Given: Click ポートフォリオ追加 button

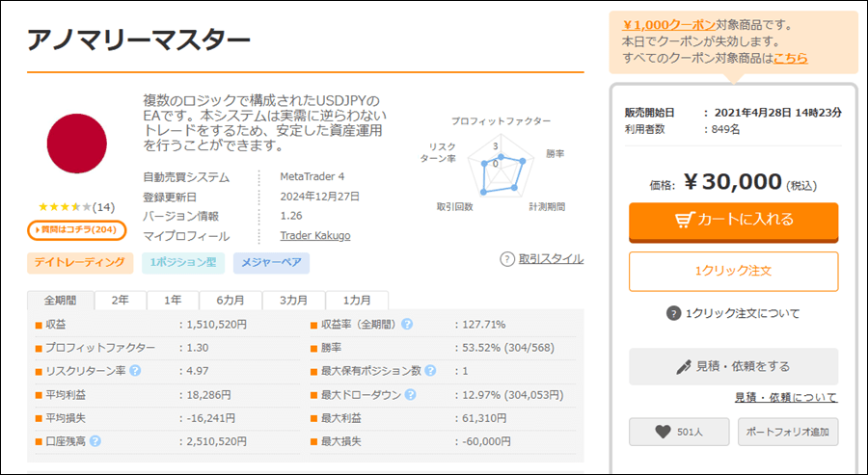Looking at the screenshot, I should (788, 432).
